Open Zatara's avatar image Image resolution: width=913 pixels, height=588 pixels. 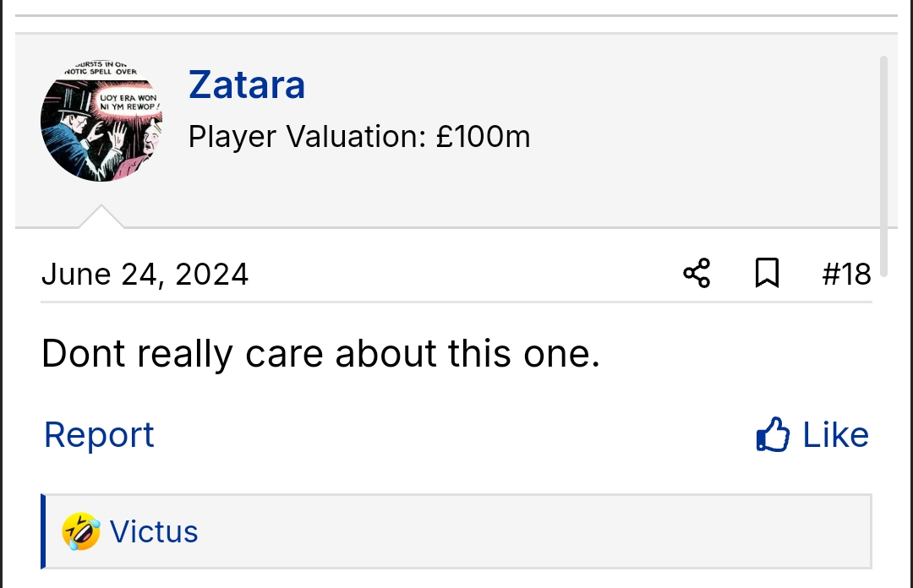pos(101,121)
